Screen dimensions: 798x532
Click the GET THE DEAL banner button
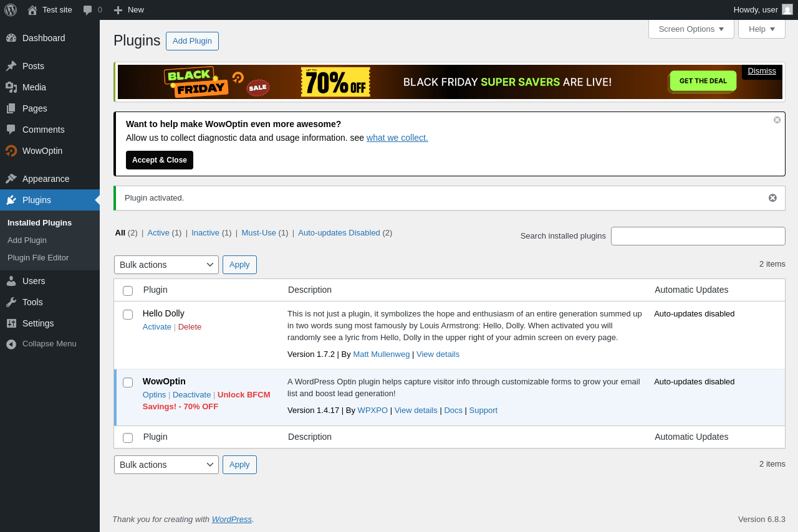(x=703, y=81)
